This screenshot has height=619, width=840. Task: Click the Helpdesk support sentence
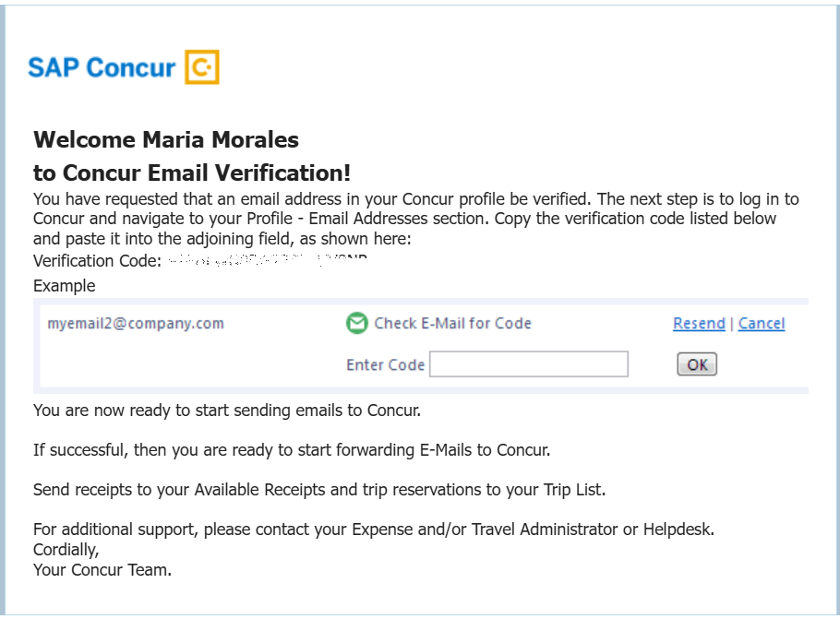pos(374,530)
